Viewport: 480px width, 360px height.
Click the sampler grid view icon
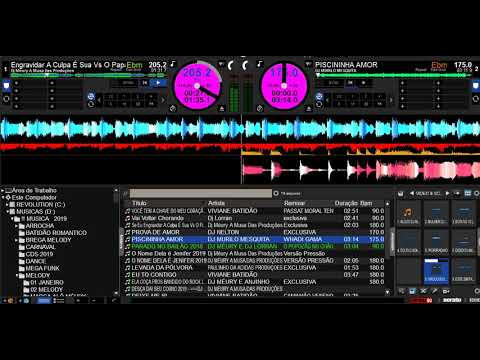pyautogui.click(x=468, y=194)
